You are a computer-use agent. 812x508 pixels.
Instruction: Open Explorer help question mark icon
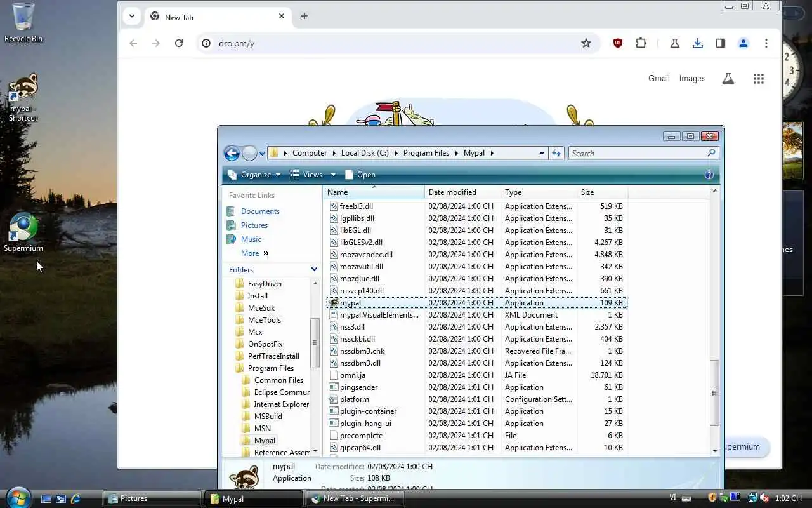click(709, 175)
